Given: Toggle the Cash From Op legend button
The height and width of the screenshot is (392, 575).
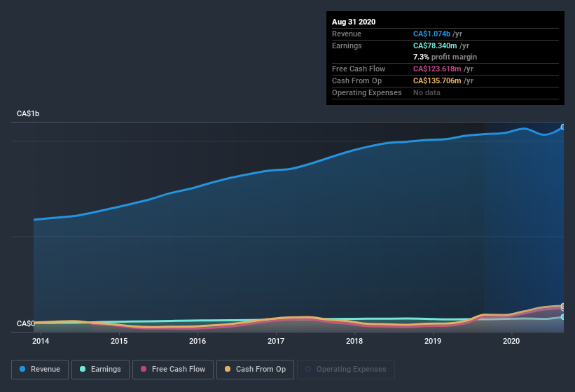Looking at the screenshot, I should coord(255,370).
